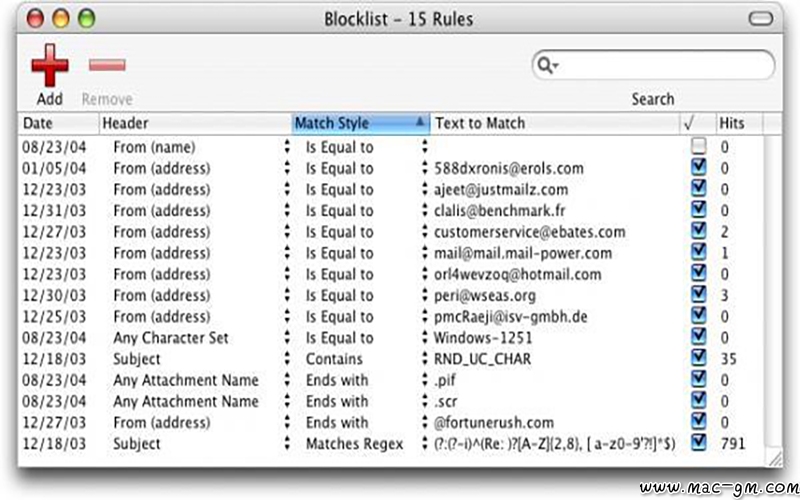Click the window resize grip corner
Image resolution: width=800 pixels, height=500 pixels.
tap(775, 458)
